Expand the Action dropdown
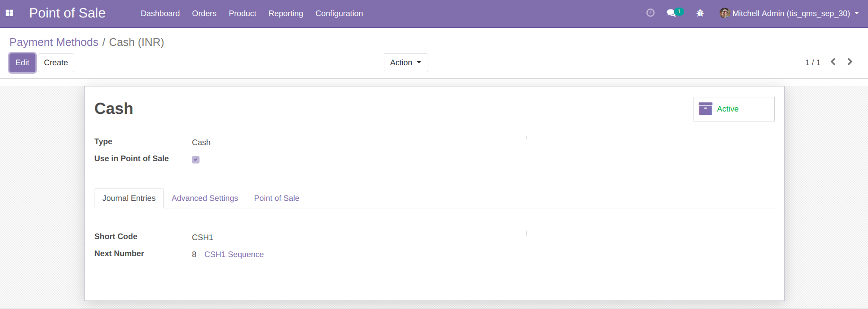Screen dimensions: 868x309 coord(406,62)
